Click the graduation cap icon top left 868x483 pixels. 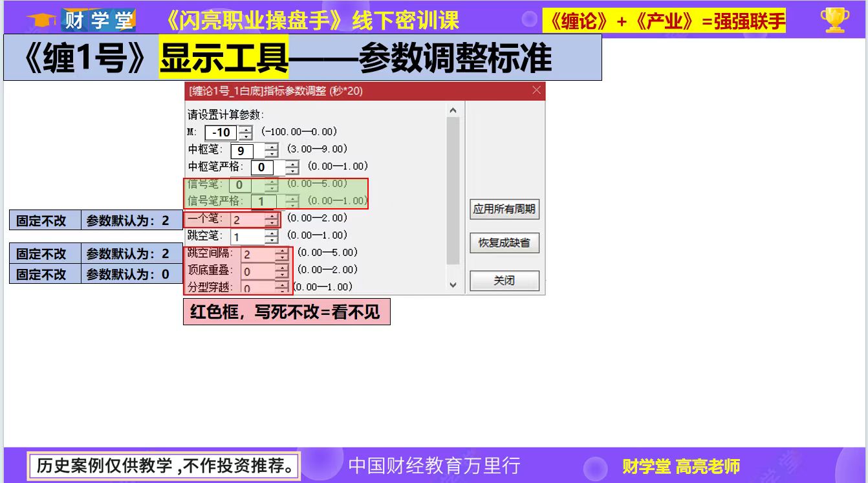click(x=41, y=19)
